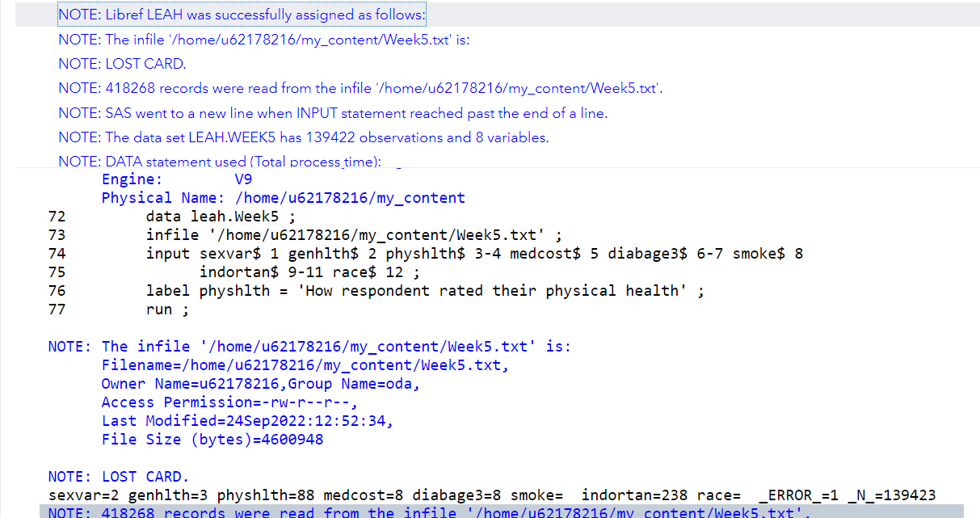Viewport: 980px width, 518px height.
Task: Open the infile Week5.txt summary note
Action: tap(263, 40)
